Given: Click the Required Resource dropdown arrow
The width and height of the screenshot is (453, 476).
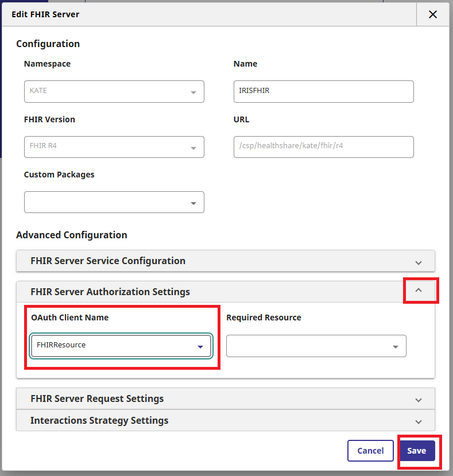Looking at the screenshot, I should click(x=396, y=347).
